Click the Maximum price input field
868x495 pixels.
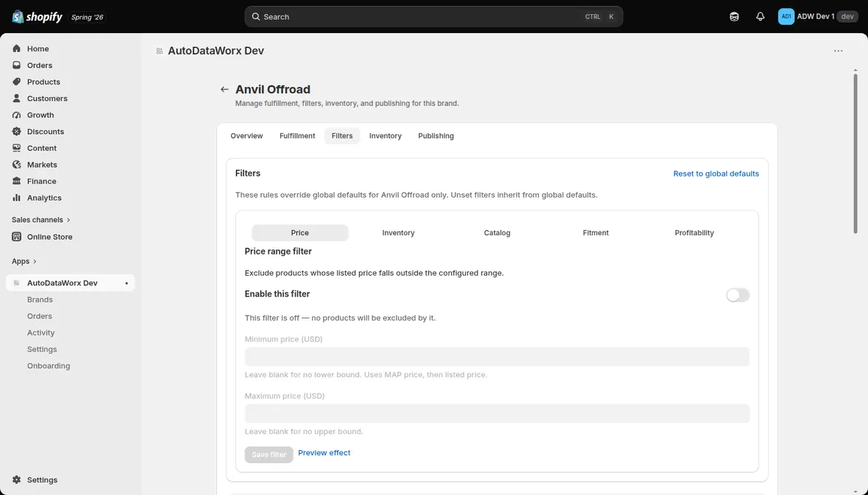(x=497, y=413)
